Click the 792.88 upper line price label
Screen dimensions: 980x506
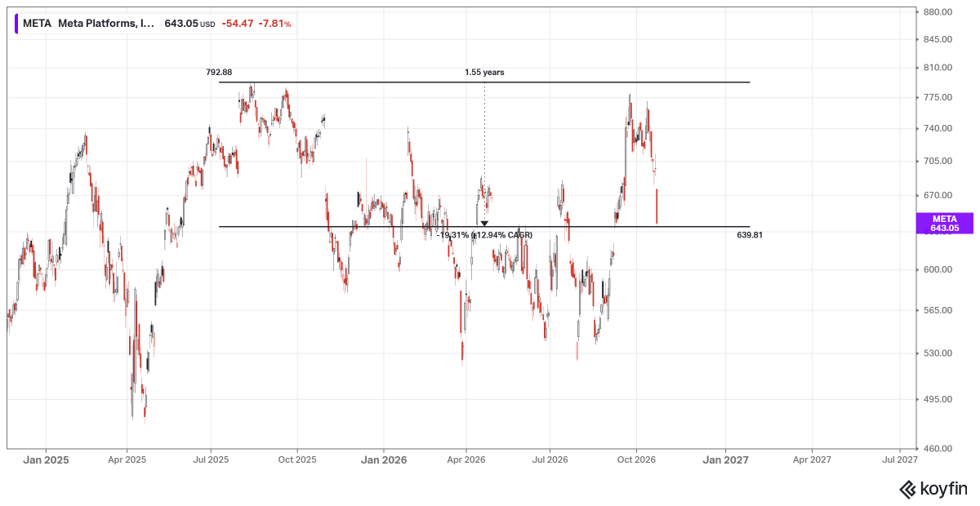click(x=219, y=73)
